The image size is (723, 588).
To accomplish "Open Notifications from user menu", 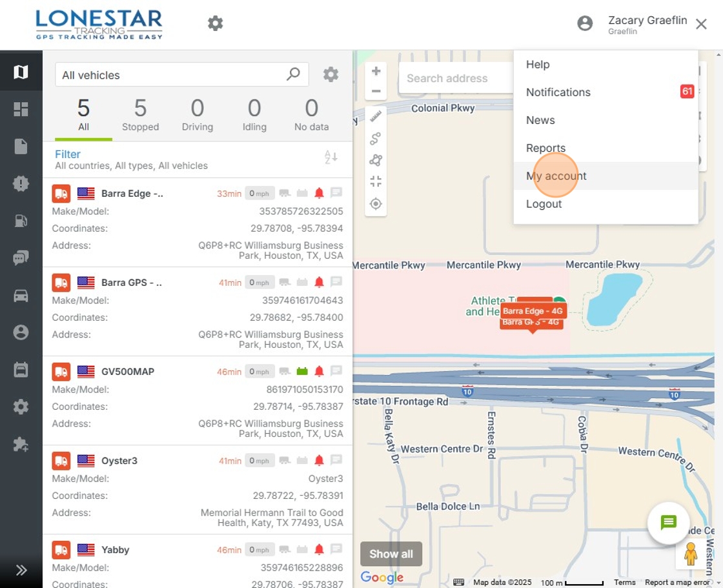I will click(606, 92).
